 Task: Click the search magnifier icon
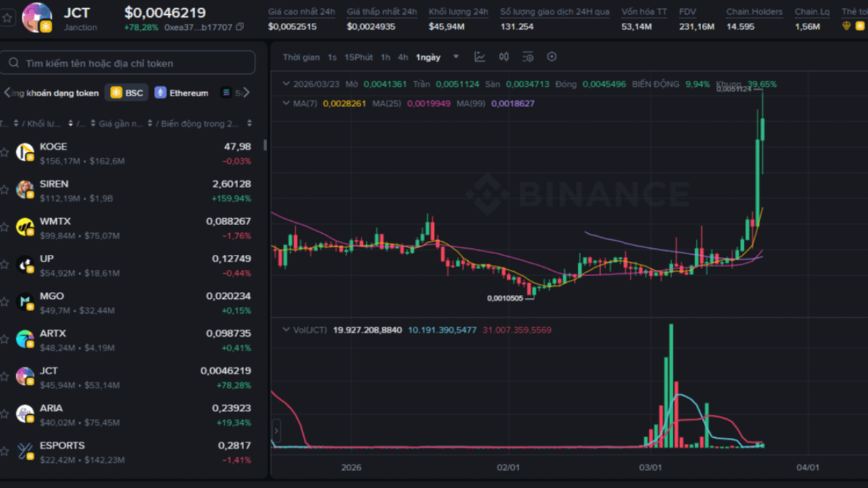tap(14, 63)
